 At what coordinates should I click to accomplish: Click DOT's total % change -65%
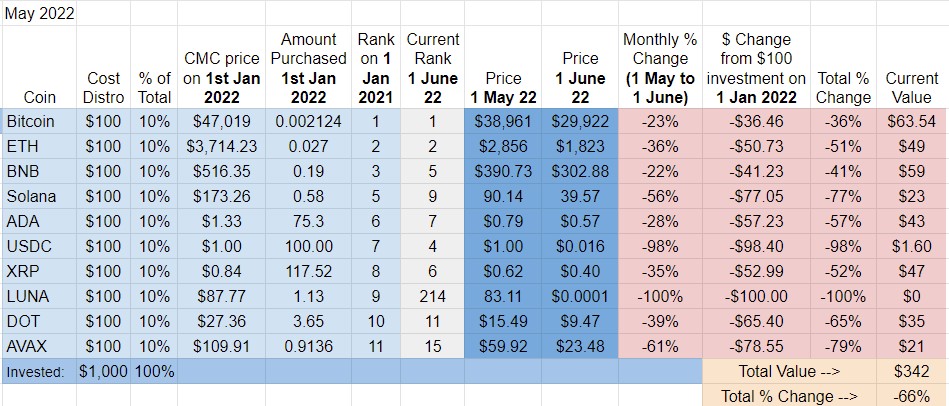tap(842, 321)
